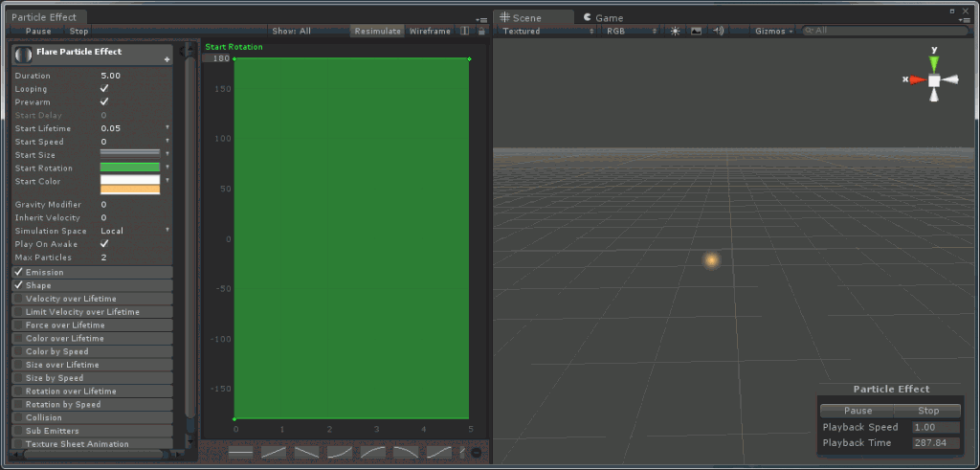Enable Collision module checkbox
This screenshot has width=980, height=470.
coord(18,417)
